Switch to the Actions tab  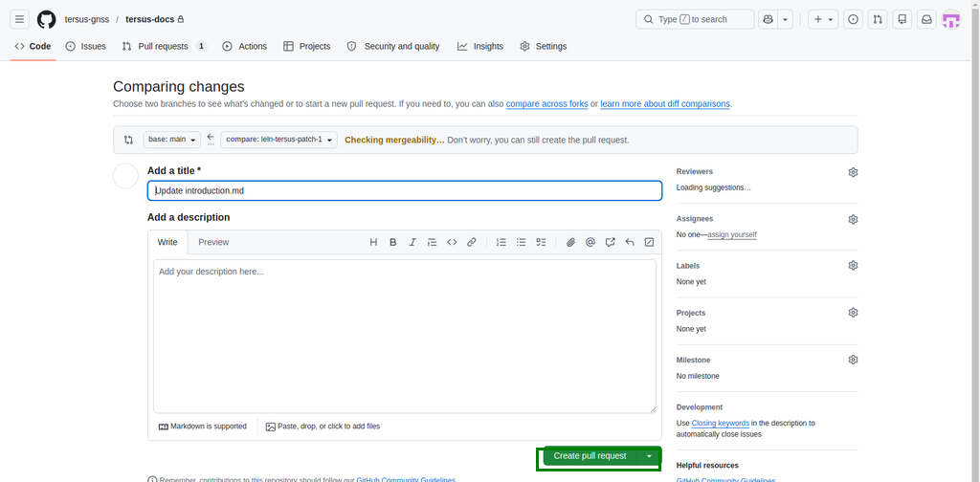pyautogui.click(x=245, y=46)
